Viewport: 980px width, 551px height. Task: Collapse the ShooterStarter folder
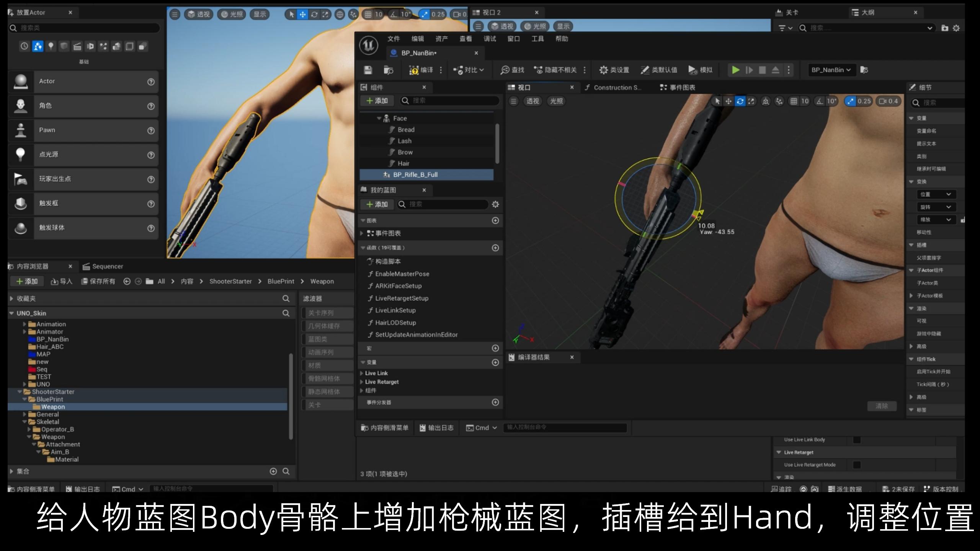(20, 392)
